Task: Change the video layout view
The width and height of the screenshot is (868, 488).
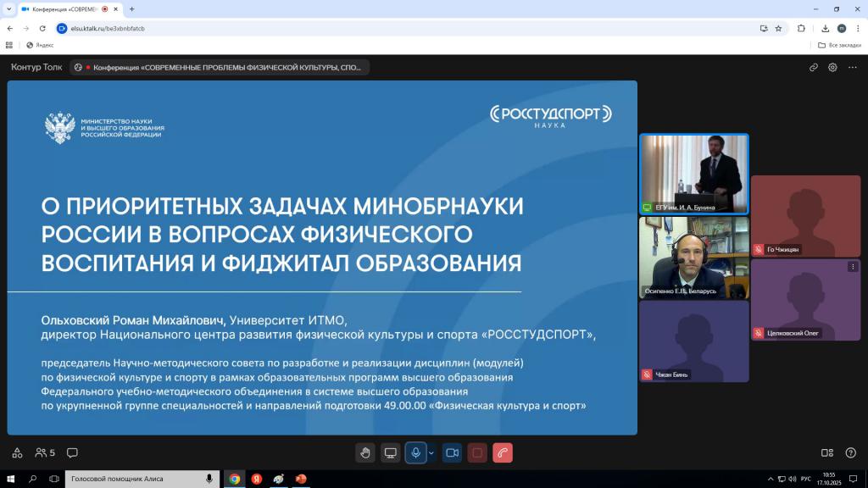Action: pos(827,452)
